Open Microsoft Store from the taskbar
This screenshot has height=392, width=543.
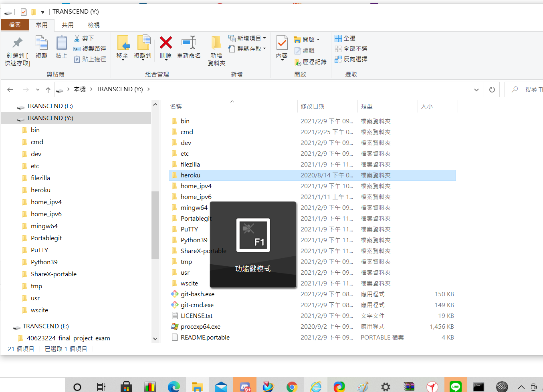point(126,386)
